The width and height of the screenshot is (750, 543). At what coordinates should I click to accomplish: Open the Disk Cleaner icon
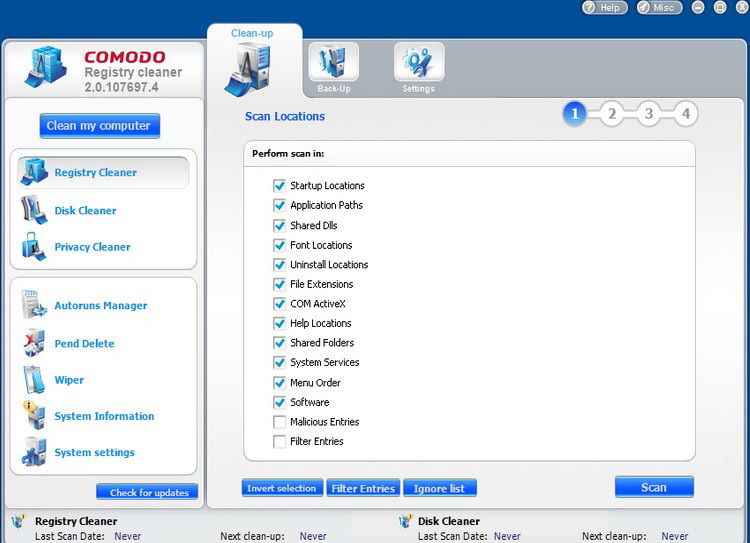click(33, 210)
